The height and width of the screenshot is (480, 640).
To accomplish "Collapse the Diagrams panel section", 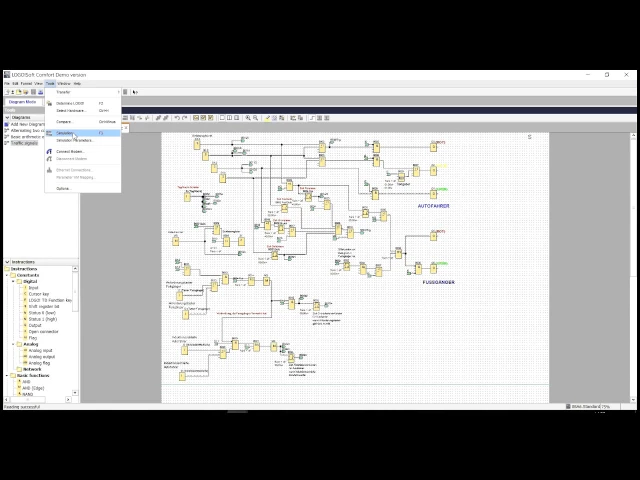I will (x=4, y=117).
